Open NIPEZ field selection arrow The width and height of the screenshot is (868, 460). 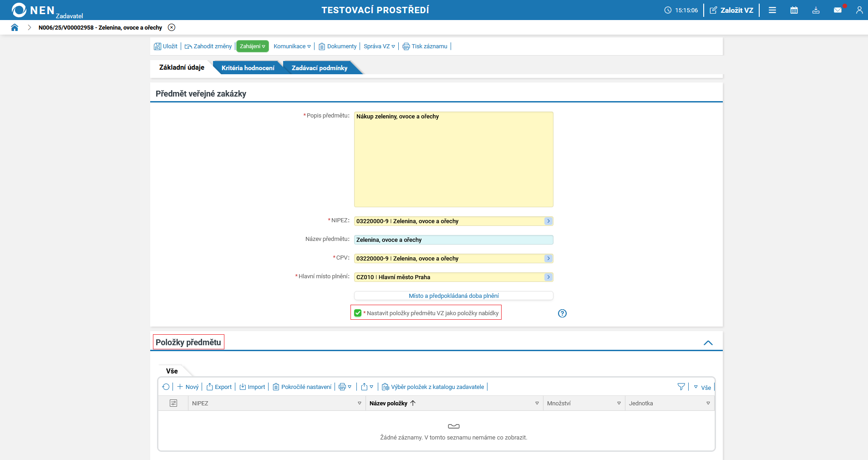tap(548, 221)
